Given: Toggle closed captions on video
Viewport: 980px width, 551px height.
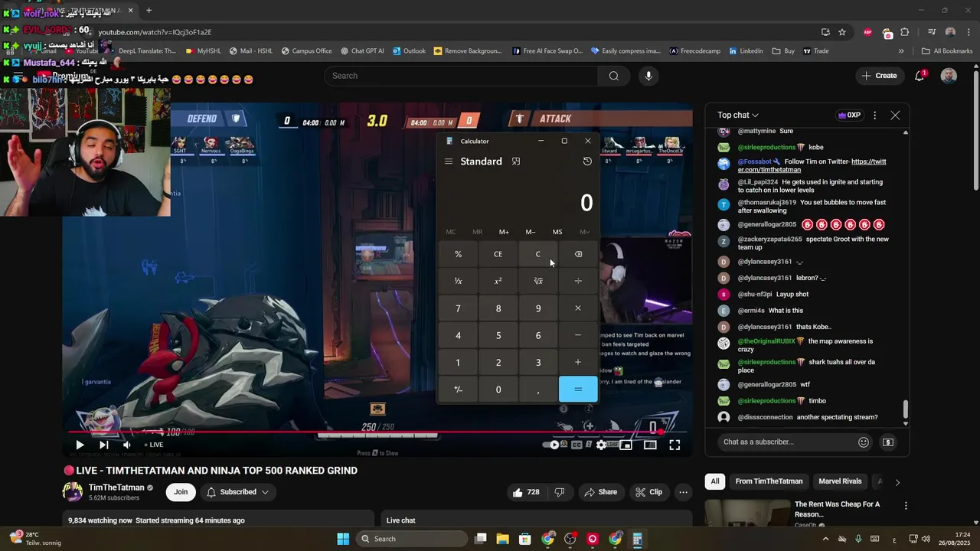Looking at the screenshot, I should [x=577, y=445].
